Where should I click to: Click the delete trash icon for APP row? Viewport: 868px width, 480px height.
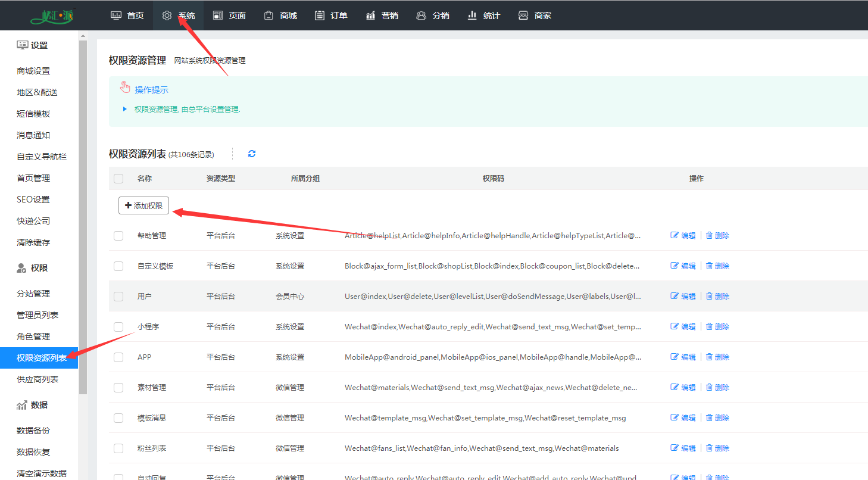click(x=709, y=357)
